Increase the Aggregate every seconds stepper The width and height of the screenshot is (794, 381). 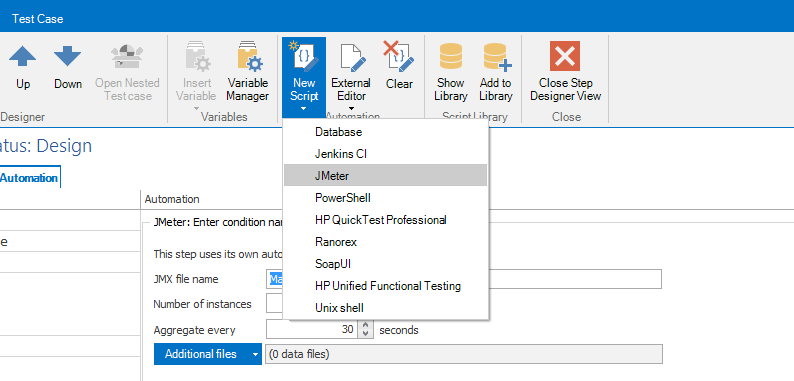[365, 325]
